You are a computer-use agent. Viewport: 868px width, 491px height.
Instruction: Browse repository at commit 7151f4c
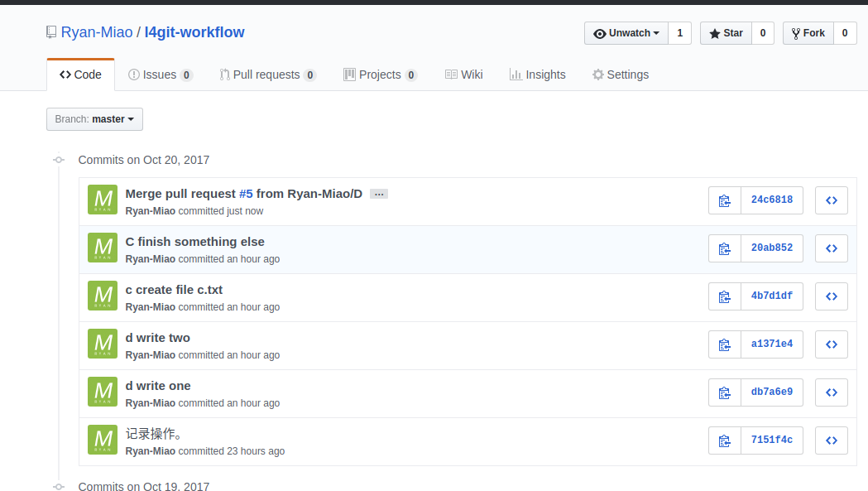pos(832,440)
